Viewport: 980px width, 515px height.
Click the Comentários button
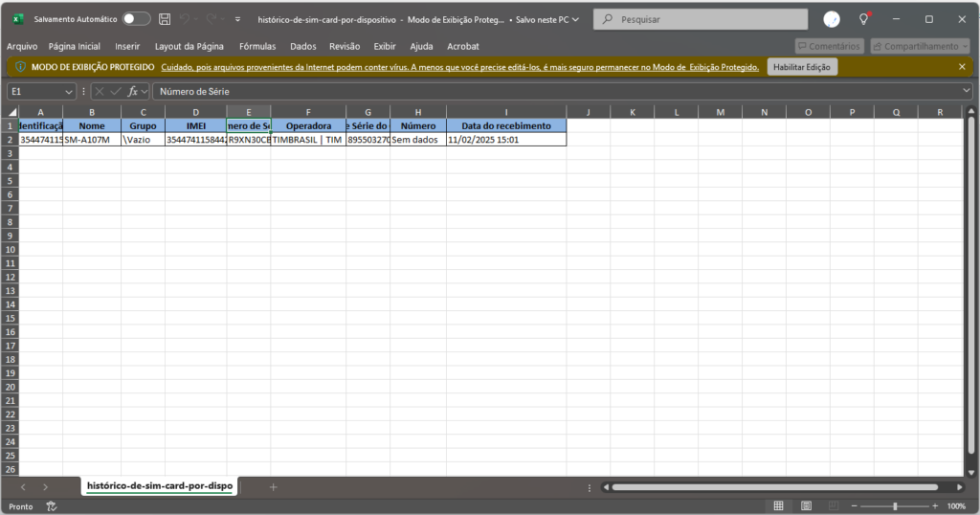[830, 46]
